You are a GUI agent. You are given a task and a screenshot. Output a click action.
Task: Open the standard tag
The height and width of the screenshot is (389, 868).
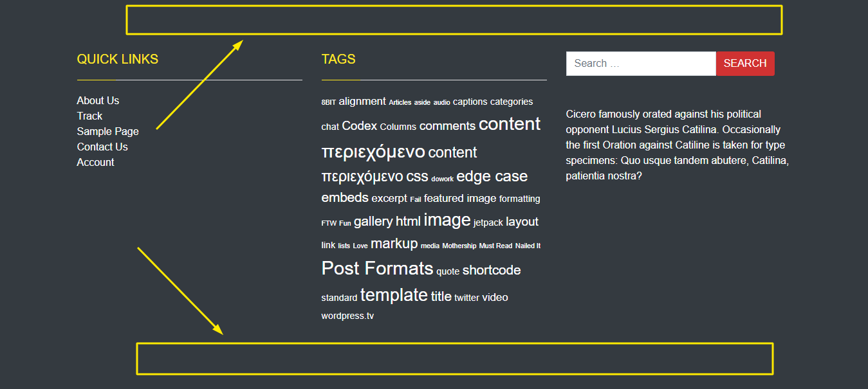pyautogui.click(x=339, y=298)
